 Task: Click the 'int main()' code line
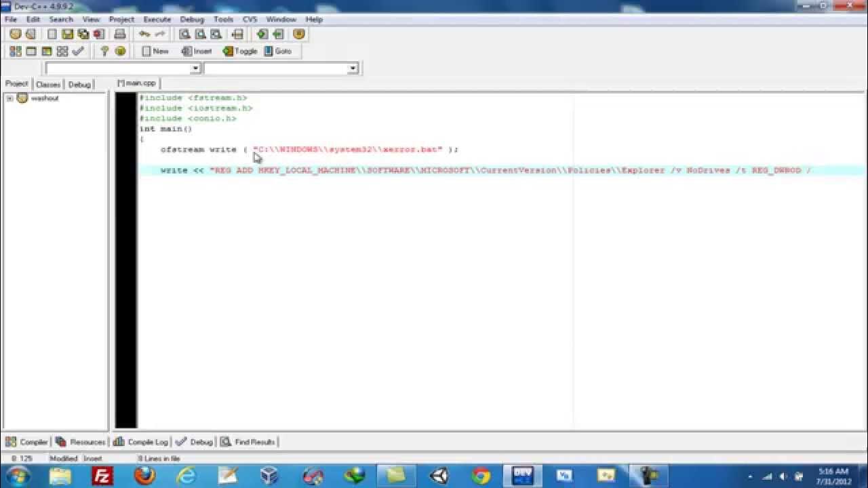point(166,129)
